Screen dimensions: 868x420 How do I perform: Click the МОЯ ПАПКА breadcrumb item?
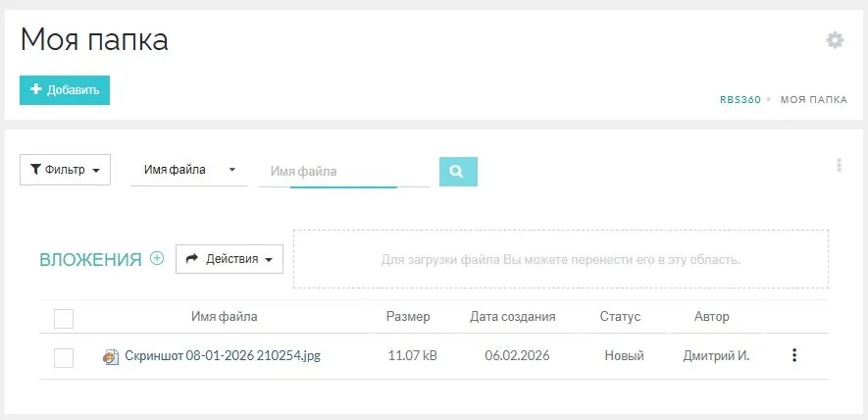813,100
